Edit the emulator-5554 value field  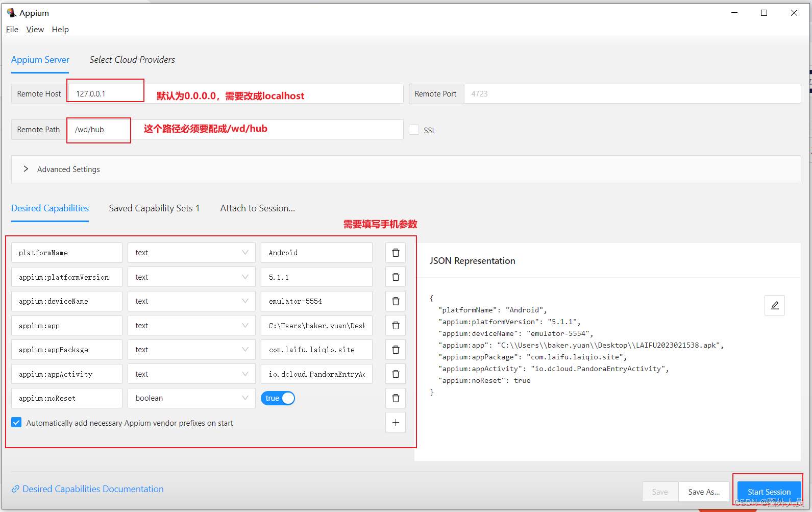tap(316, 301)
